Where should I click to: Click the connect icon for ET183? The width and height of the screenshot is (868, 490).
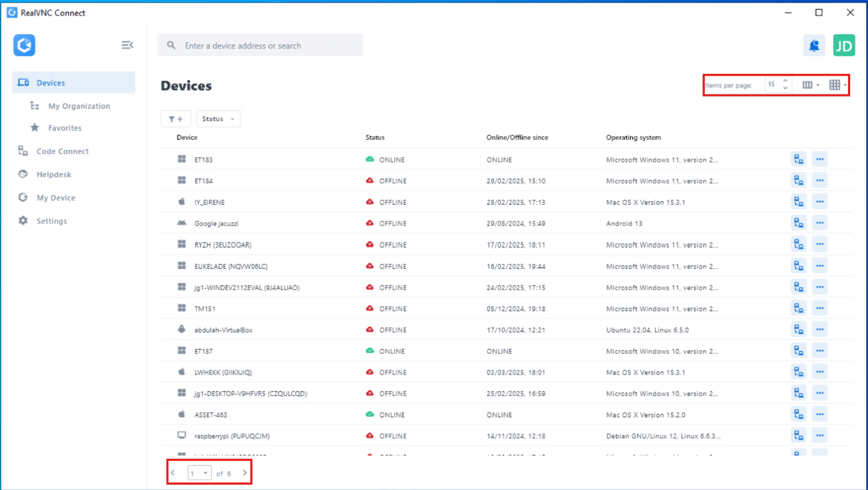click(x=798, y=159)
